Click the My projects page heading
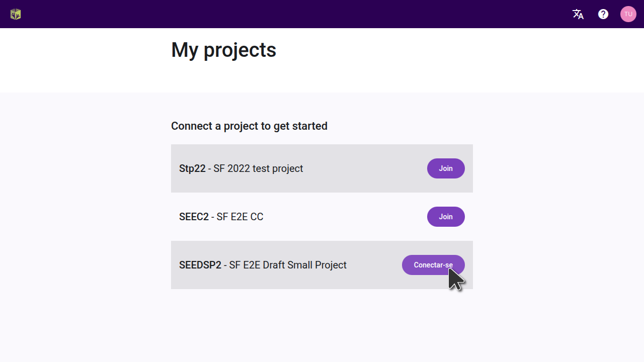This screenshot has height=362, width=644. (x=223, y=50)
